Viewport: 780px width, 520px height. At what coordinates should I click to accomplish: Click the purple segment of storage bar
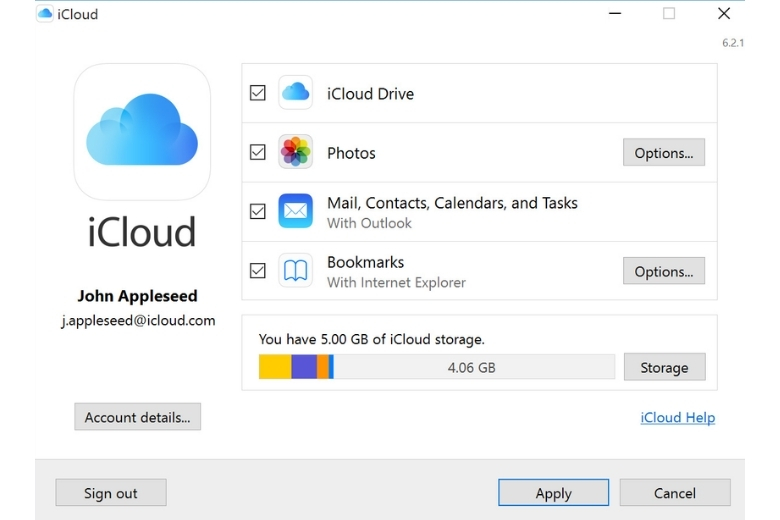tap(304, 367)
